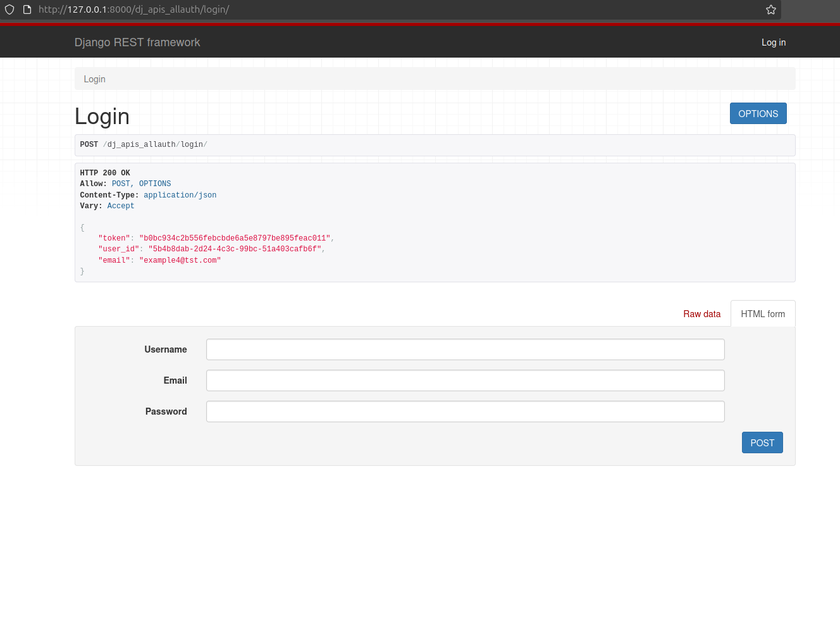Click the shield tracking-protection icon in address bar
Image resolution: width=840 pixels, height=621 pixels.
click(9, 9)
